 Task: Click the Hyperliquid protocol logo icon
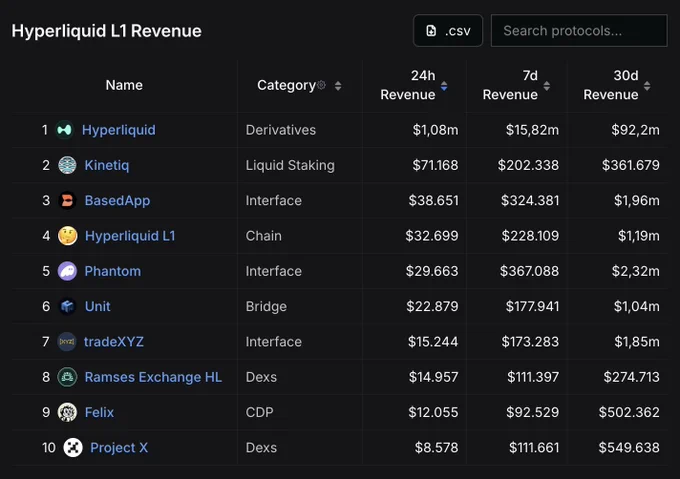click(x=65, y=130)
